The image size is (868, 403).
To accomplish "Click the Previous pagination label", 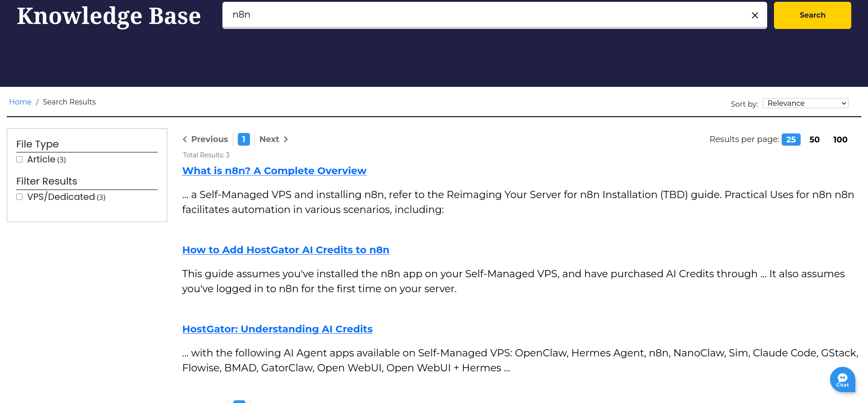I will (x=210, y=139).
